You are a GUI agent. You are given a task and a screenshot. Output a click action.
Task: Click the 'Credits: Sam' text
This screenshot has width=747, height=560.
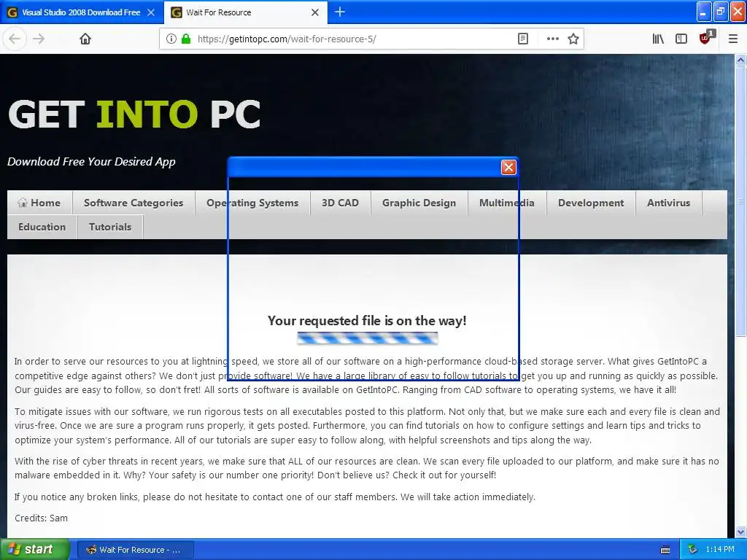click(41, 518)
